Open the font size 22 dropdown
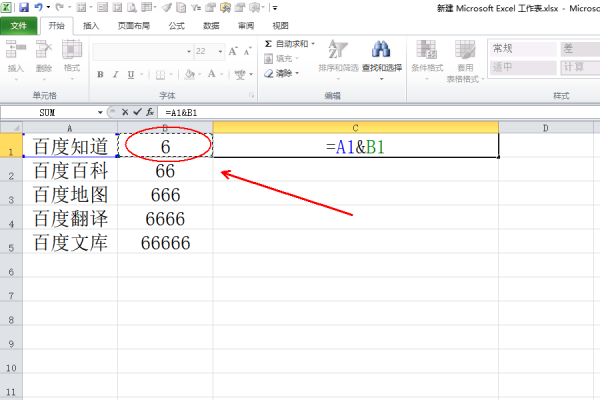 pos(220,51)
